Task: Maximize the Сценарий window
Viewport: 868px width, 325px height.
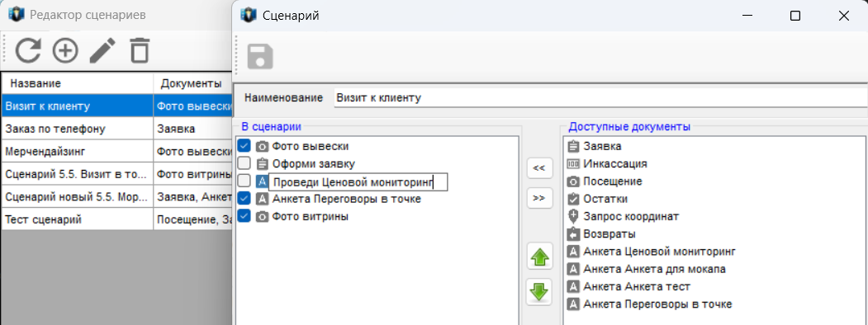Action: [795, 16]
